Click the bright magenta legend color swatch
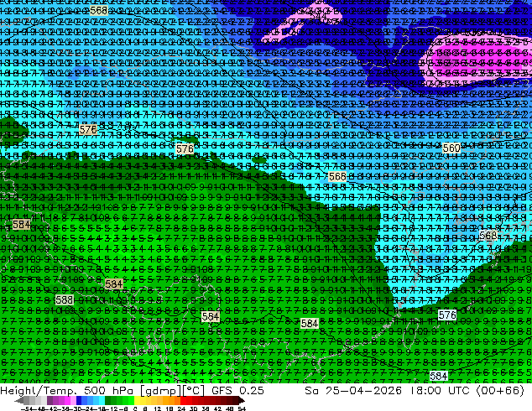Screen dimensions: 532x411 67,401
